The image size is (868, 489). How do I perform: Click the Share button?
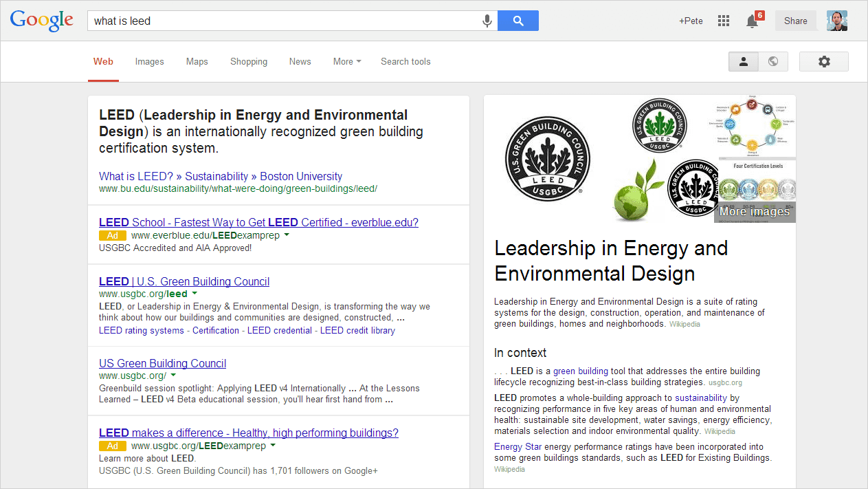click(795, 21)
